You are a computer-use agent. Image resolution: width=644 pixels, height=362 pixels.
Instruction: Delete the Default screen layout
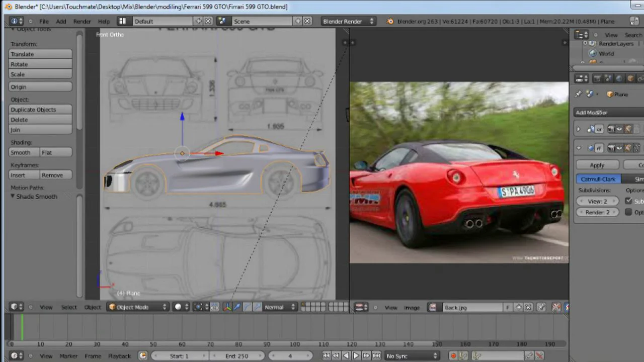click(208, 21)
